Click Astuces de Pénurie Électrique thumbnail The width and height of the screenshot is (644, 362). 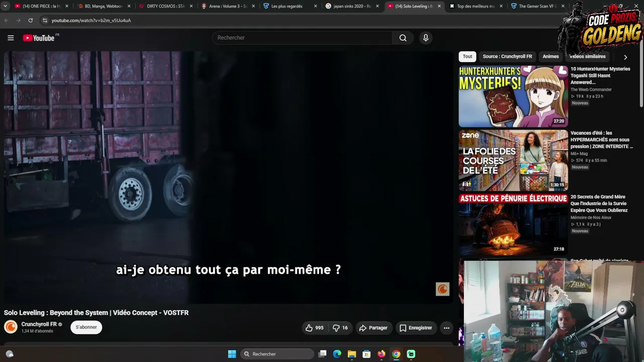(x=513, y=225)
